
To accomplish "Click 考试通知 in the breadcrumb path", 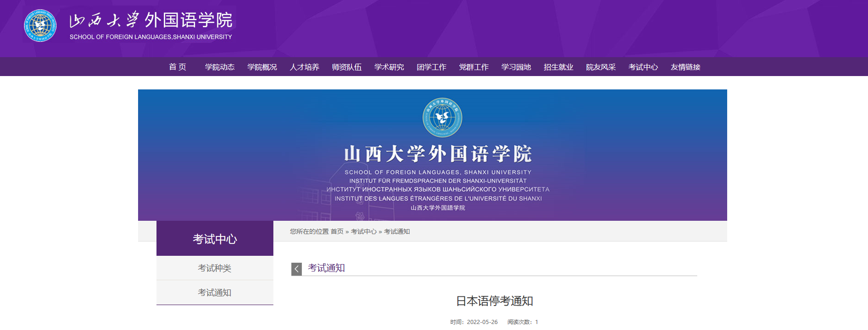I will point(397,231).
